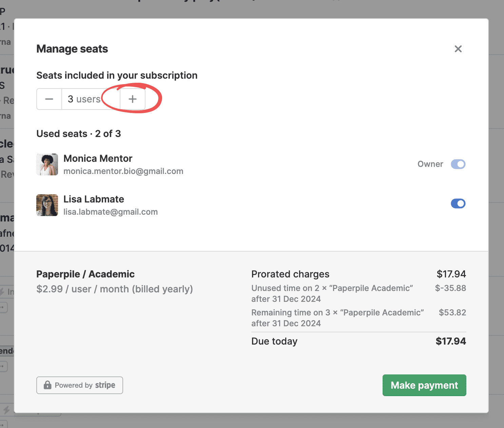The height and width of the screenshot is (428, 504).
Task: Select Lisa Labmate's name
Action: click(x=94, y=199)
